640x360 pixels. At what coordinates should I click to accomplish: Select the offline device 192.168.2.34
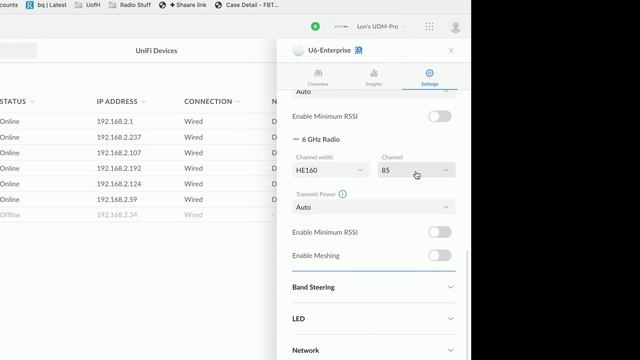[x=138, y=215]
